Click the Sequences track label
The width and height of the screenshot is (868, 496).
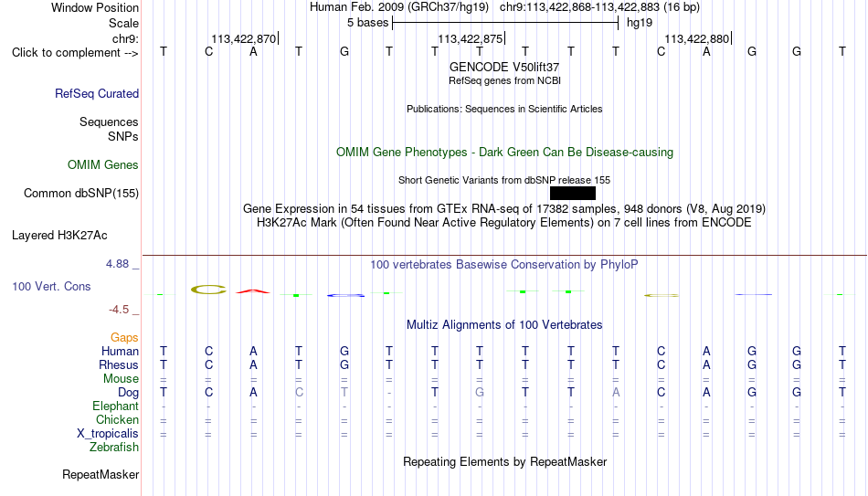coord(109,121)
